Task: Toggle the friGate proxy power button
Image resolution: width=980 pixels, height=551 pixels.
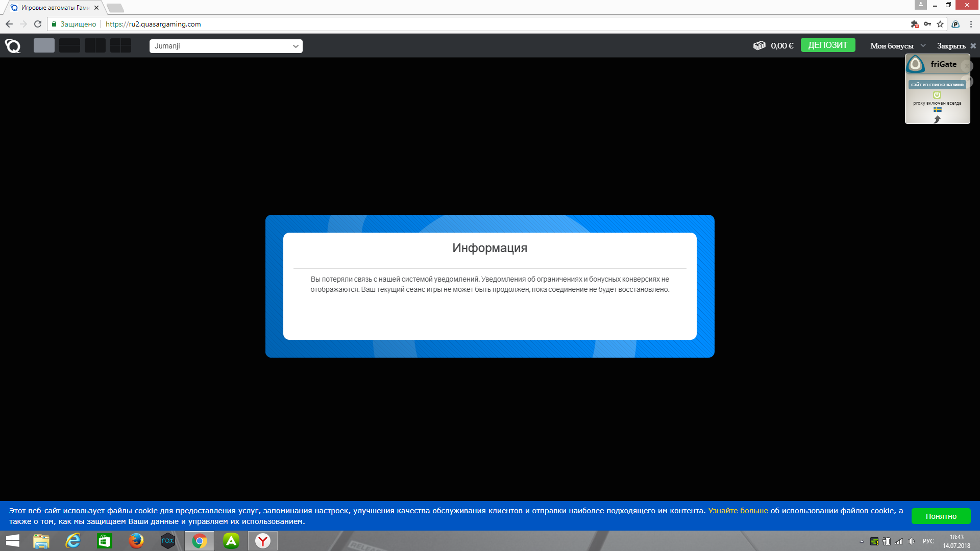Action: tap(937, 95)
